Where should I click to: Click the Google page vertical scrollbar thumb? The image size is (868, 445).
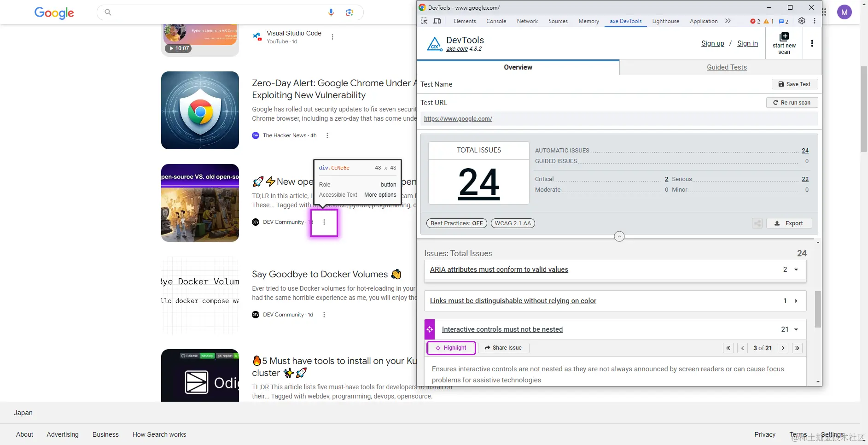point(864,109)
